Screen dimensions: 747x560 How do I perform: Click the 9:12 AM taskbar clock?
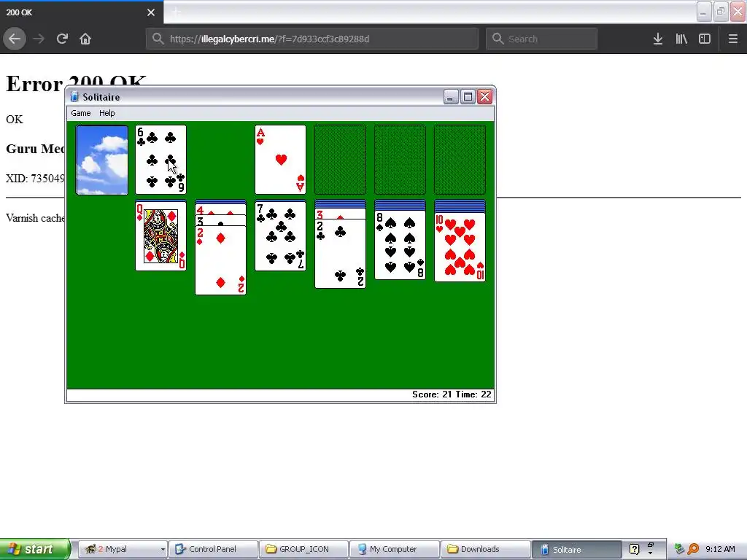720,549
